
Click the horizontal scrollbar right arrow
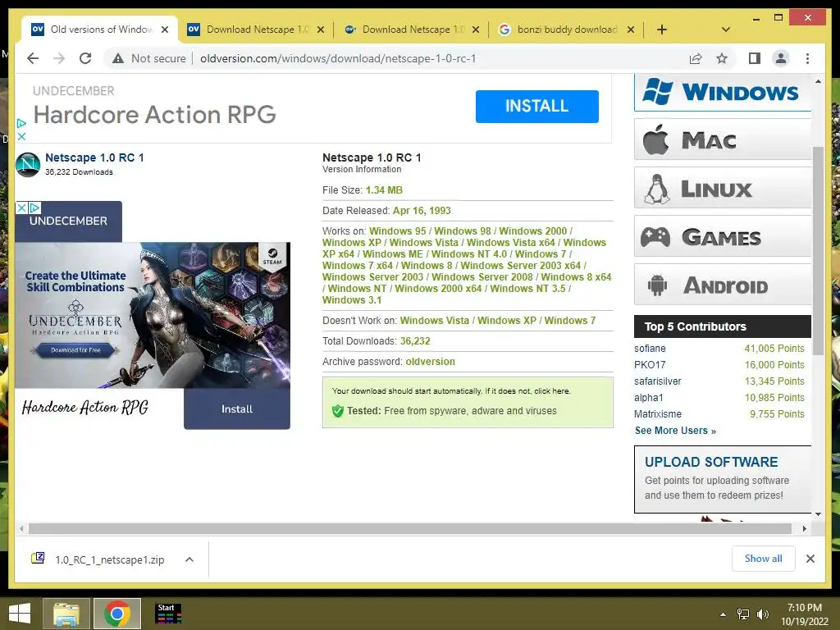coord(804,529)
